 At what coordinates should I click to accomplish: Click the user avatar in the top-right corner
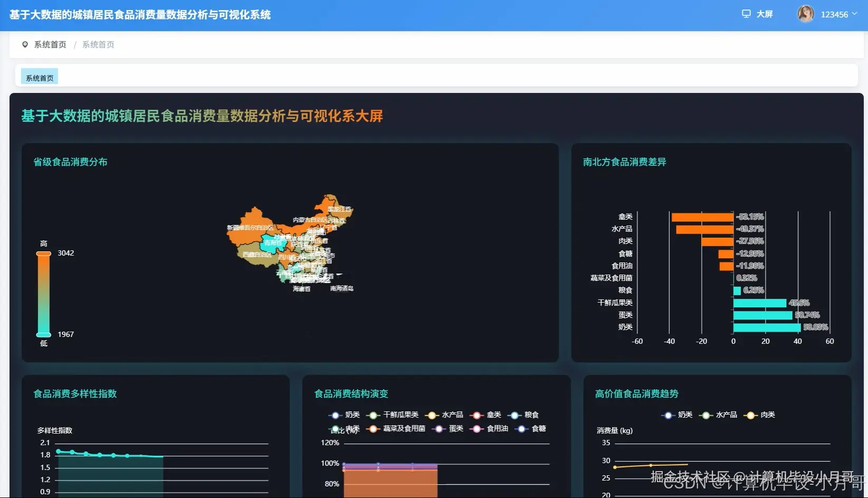point(806,14)
